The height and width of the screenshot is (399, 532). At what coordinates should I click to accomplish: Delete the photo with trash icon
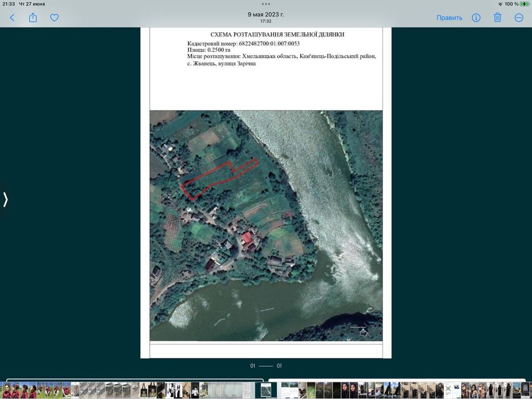pos(497,17)
